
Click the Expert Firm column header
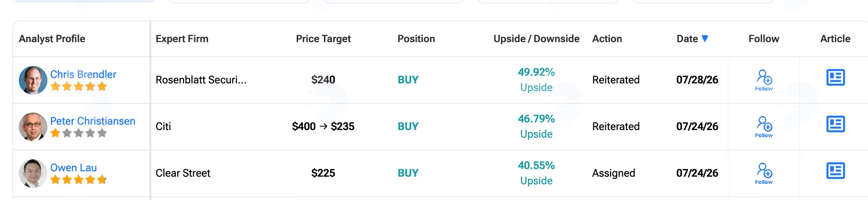182,39
